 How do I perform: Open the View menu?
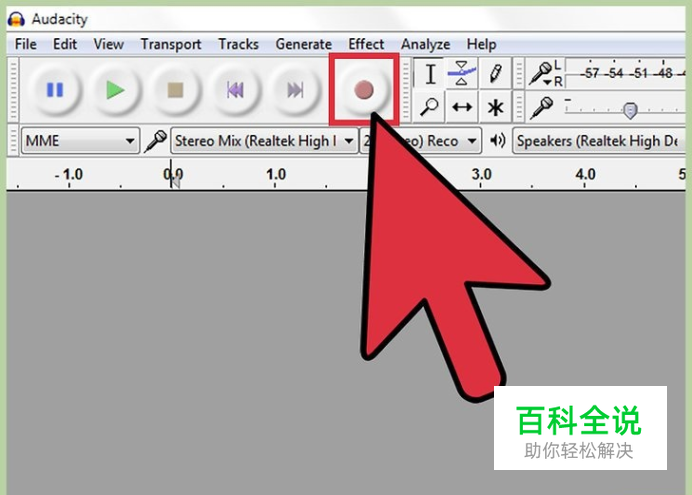click(x=109, y=44)
